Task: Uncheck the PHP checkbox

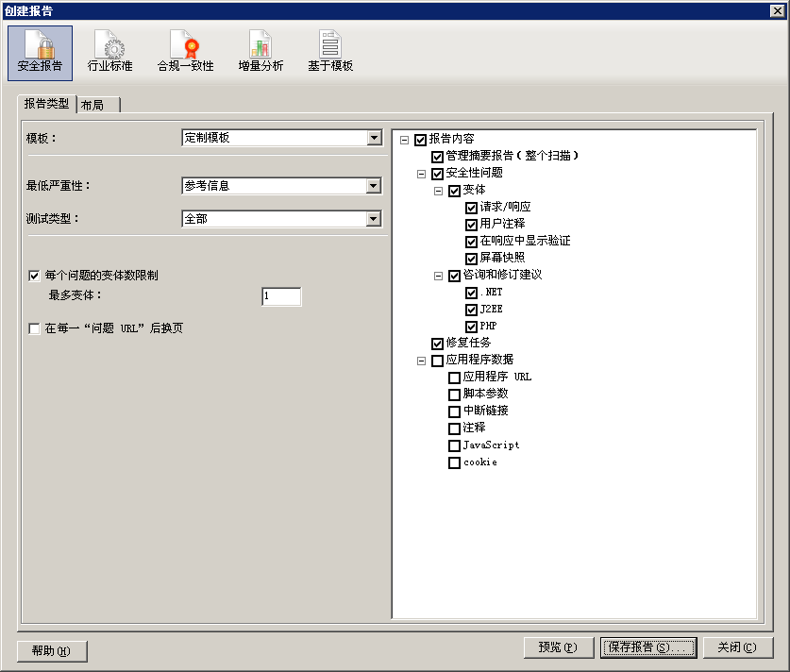Action: coord(471,327)
